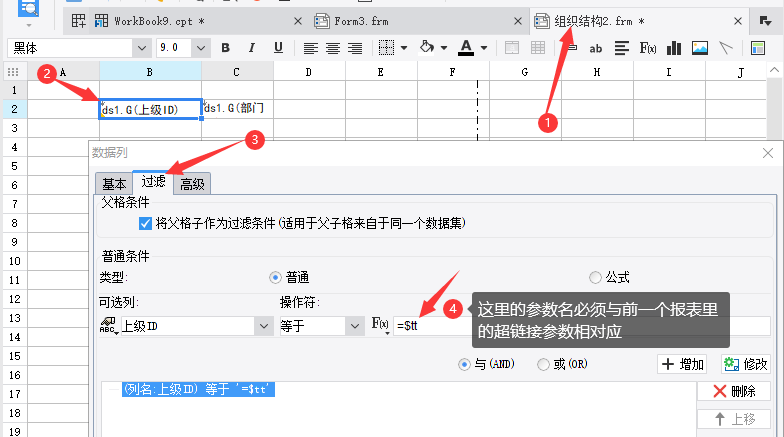Screen dimensions: 784x437
Task: Open the 高级 tab
Action: tap(192, 184)
